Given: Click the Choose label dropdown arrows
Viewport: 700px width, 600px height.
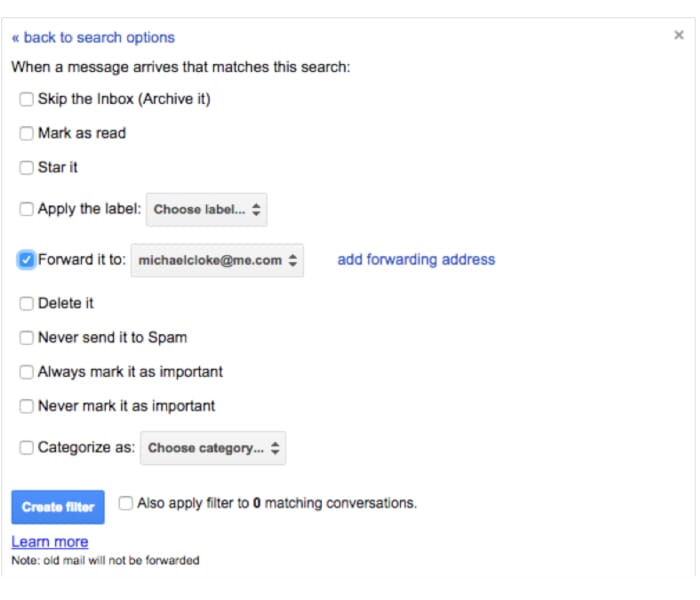Looking at the screenshot, I should click(256, 209).
